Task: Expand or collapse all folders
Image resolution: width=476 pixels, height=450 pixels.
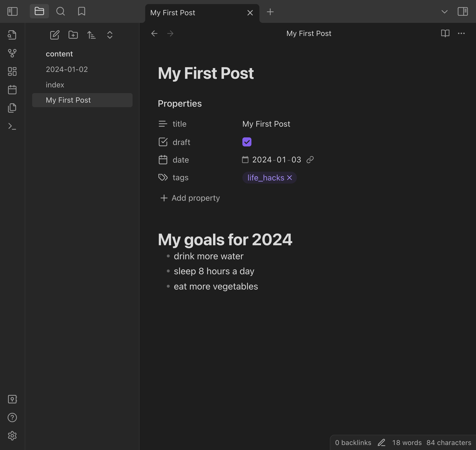Action: point(110,35)
